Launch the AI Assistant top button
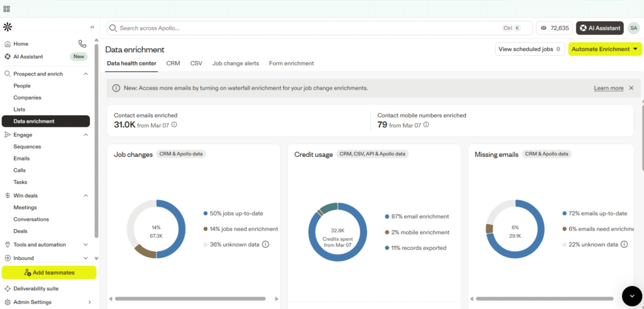 (x=599, y=28)
